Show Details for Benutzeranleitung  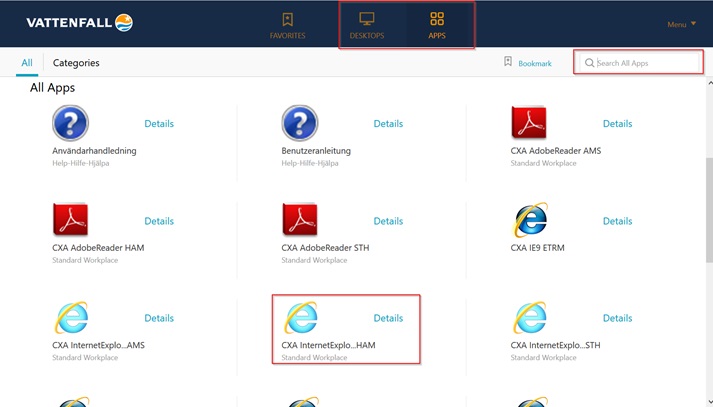pos(388,124)
